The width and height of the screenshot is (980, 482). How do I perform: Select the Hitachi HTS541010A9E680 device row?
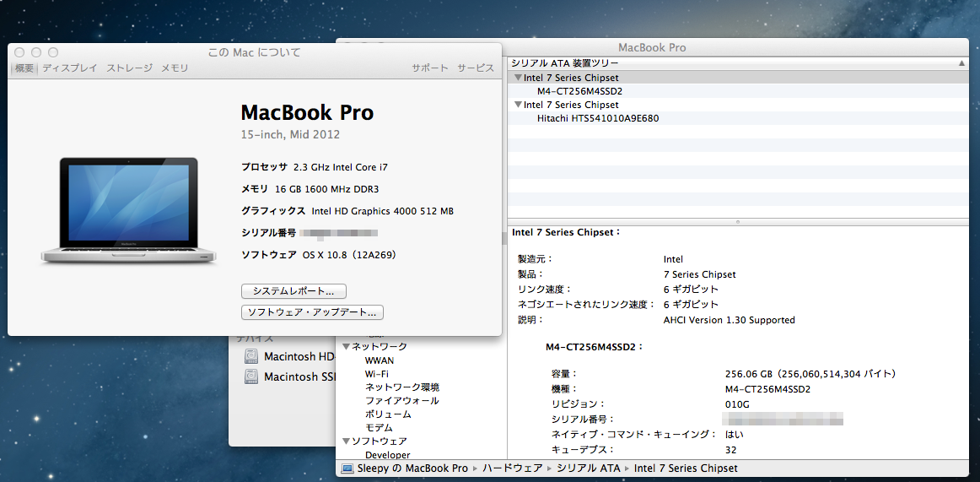click(x=740, y=118)
